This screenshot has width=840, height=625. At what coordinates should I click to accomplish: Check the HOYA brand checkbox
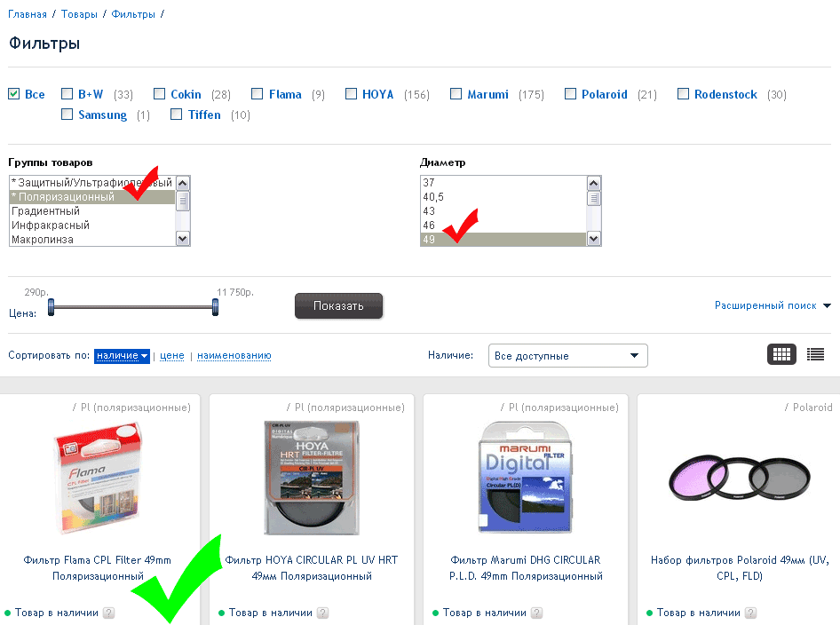[x=351, y=94]
